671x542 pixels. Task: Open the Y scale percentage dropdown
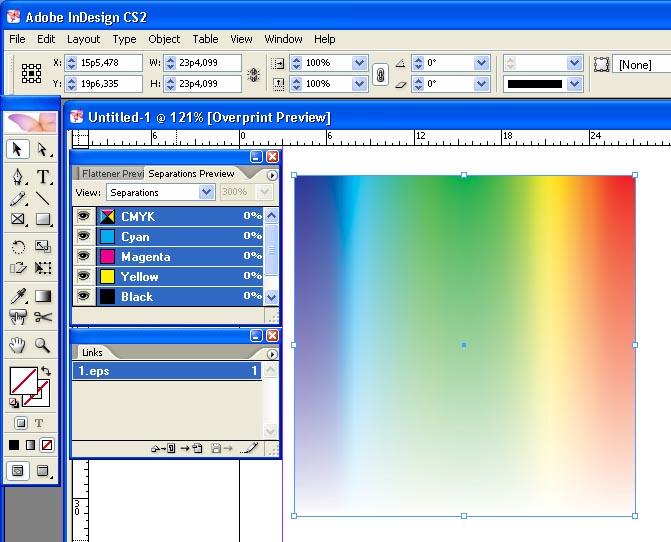pos(359,84)
